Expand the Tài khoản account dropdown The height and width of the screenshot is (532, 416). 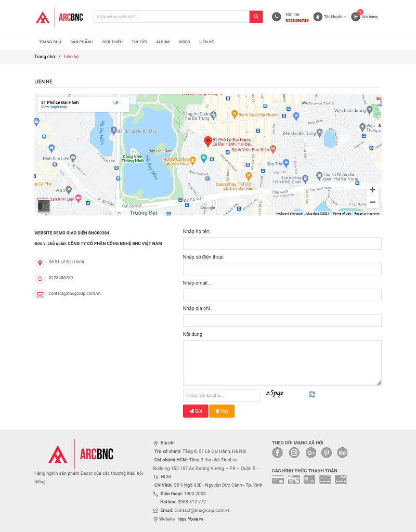click(x=331, y=17)
